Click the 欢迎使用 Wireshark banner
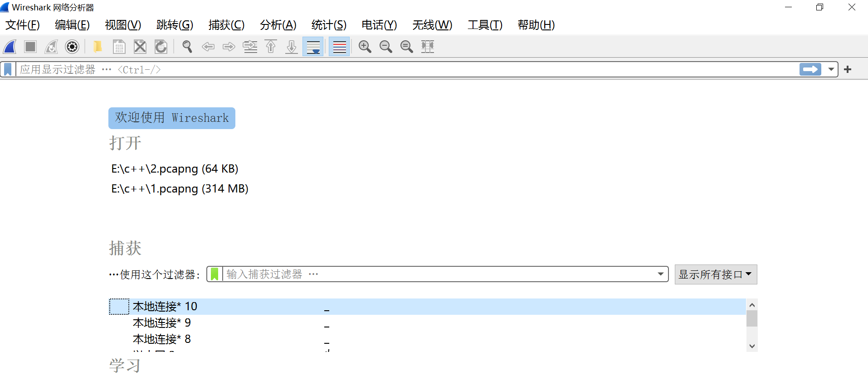868x380 pixels. pos(172,118)
